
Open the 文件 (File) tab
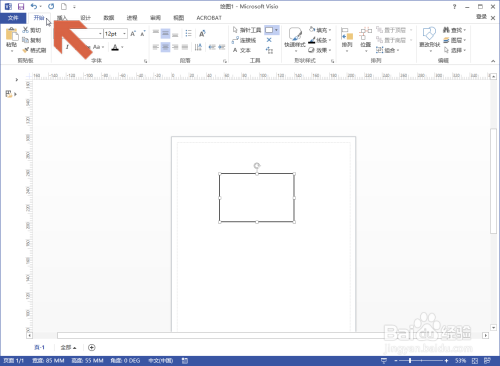tap(13, 18)
